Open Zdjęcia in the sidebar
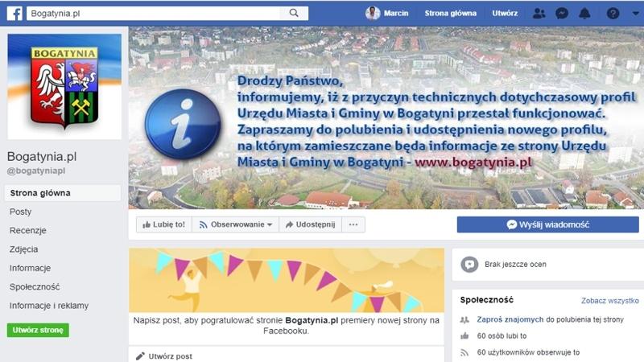This screenshot has height=362, width=644. pyautogui.click(x=24, y=249)
